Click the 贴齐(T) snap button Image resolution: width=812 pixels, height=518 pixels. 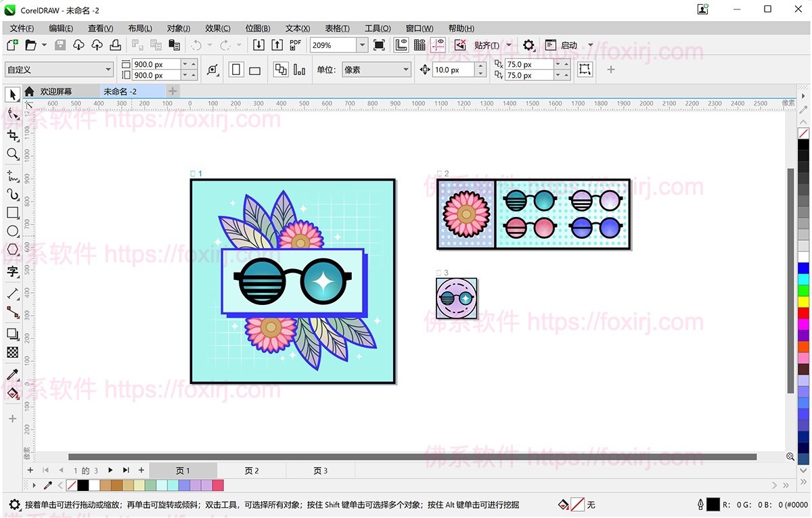pos(487,45)
